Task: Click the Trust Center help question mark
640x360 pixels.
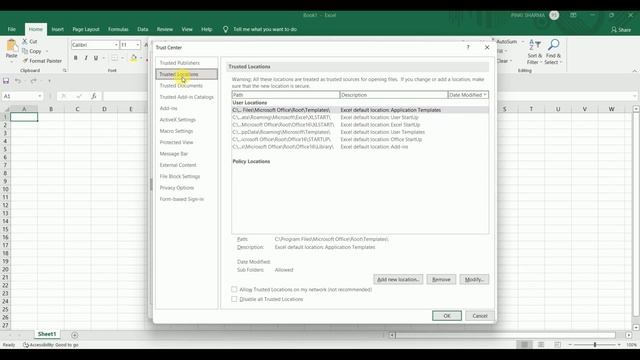Action: coord(468,47)
